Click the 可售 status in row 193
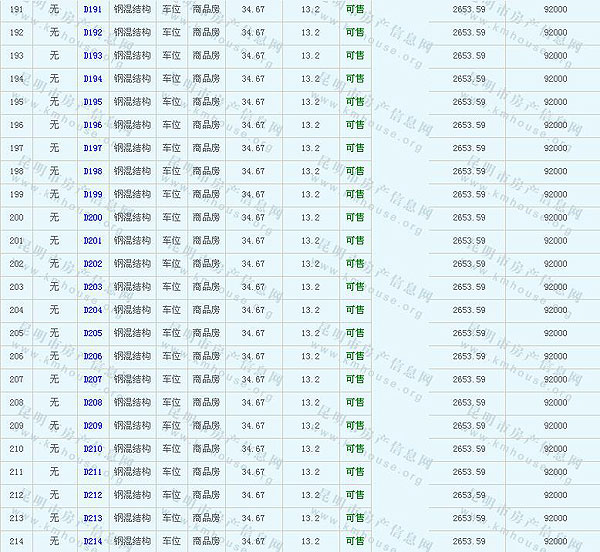600x552 pixels. coord(354,56)
